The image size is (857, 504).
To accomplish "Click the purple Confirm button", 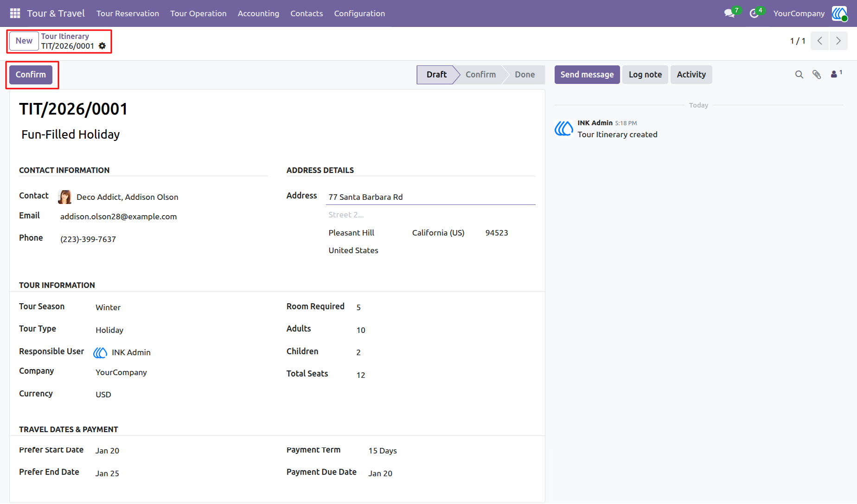I will point(31,75).
